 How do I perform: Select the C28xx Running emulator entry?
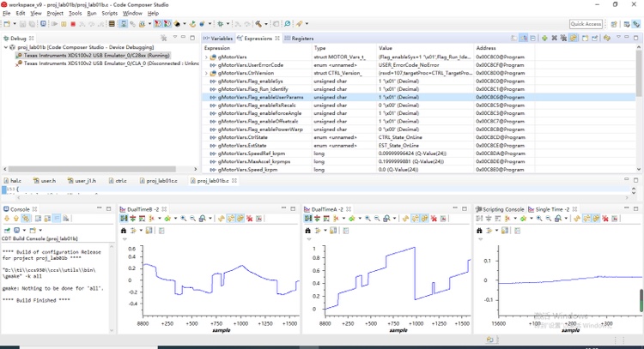click(x=96, y=55)
